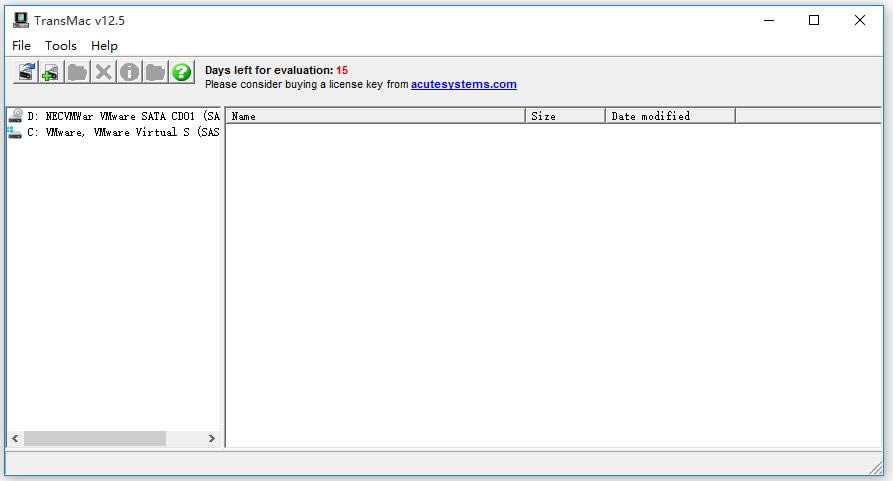Close the TransMac window
The width and height of the screenshot is (893, 481).
(860, 20)
